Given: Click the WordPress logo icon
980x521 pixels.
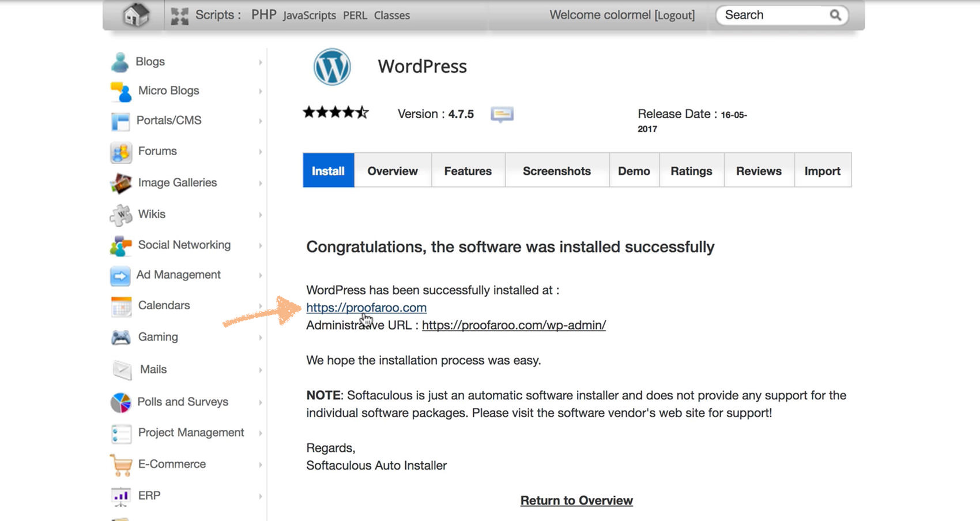Looking at the screenshot, I should (x=332, y=67).
